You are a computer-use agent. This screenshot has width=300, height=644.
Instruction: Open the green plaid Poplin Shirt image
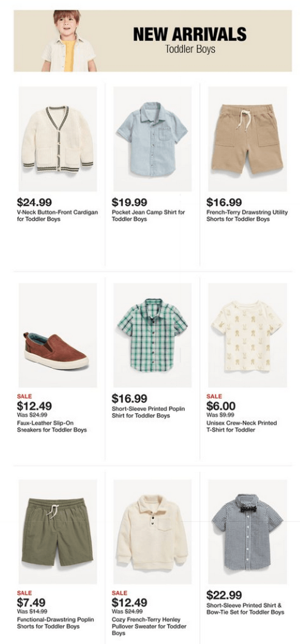click(x=153, y=335)
